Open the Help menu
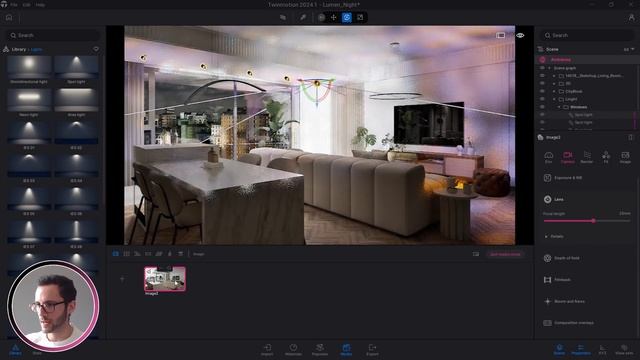This screenshot has width=640, height=360. coord(40,5)
